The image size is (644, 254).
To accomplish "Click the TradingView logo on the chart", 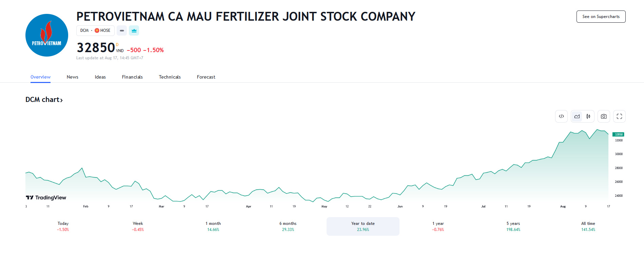I will click(46, 197).
